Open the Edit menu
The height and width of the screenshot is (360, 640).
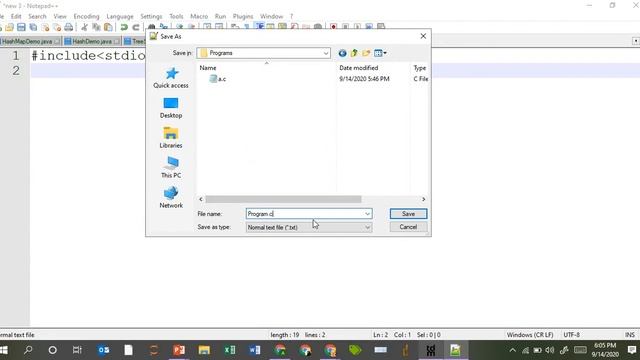pos(16,16)
